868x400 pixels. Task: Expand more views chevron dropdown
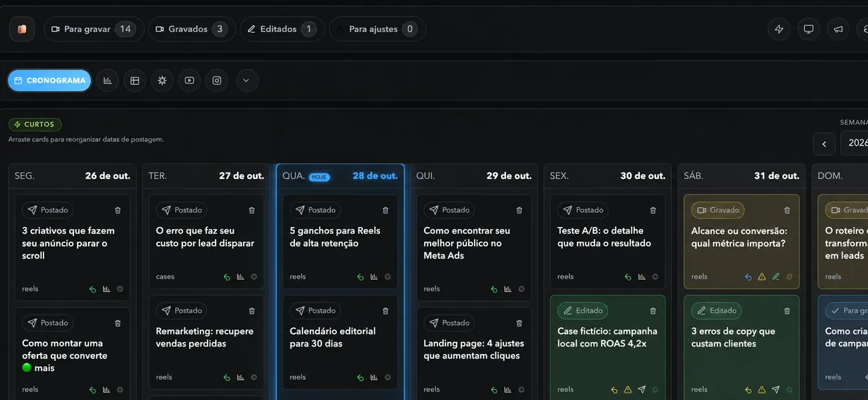point(246,80)
